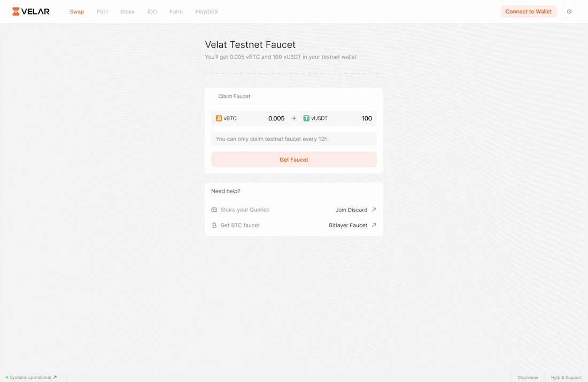This screenshot has height=382, width=588.
Task: Click the 0.005 vBTC amount
Action: pyautogui.click(x=276, y=118)
